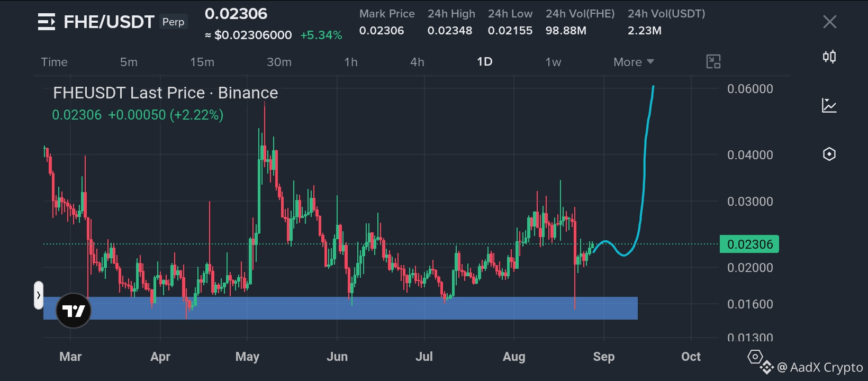This screenshot has width=868, height=381.
Task: Click the green 0.02306 price axis label
Action: (749, 244)
